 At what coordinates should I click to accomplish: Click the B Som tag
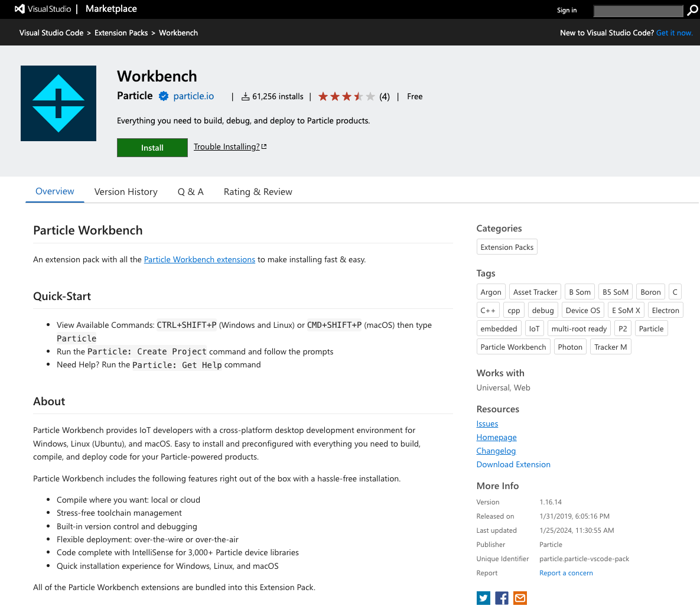coord(579,292)
